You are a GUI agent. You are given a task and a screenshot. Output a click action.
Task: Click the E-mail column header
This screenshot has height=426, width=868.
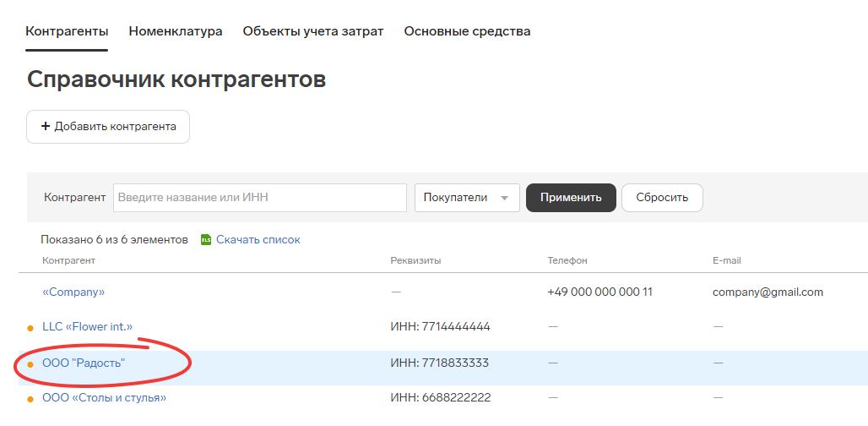click(x=727, y=260)
